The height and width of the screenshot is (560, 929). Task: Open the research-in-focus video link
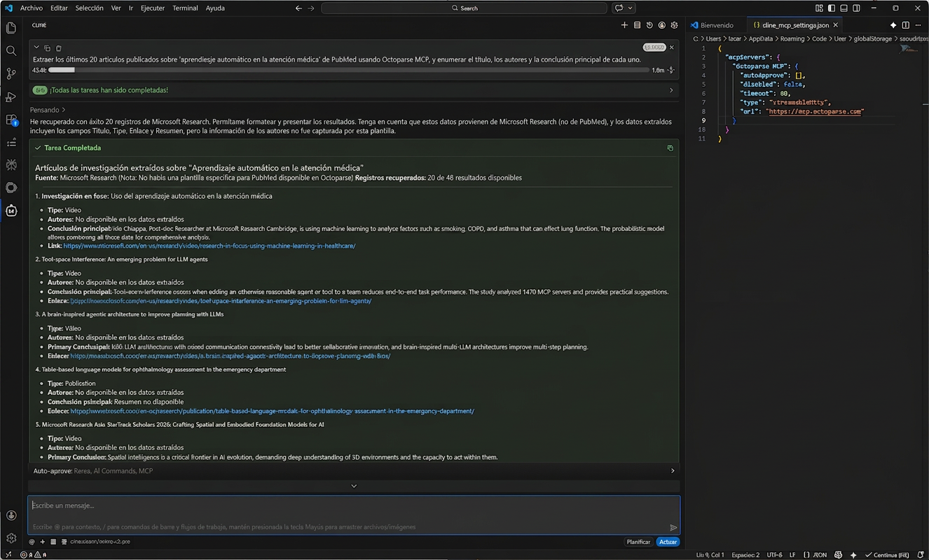point(209,246)
